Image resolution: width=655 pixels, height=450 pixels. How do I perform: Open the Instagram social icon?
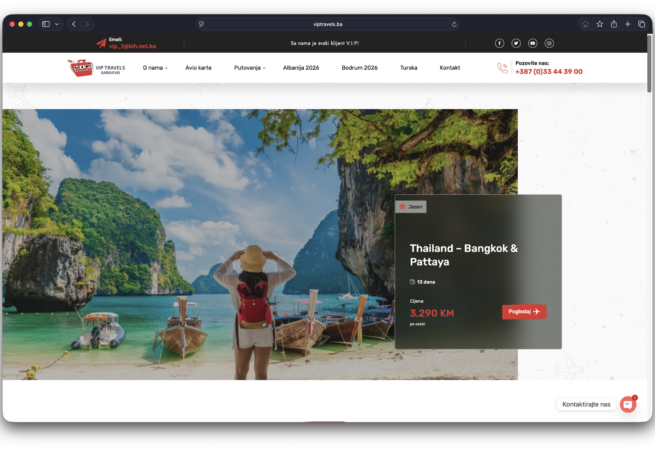(x=548, y=43)
